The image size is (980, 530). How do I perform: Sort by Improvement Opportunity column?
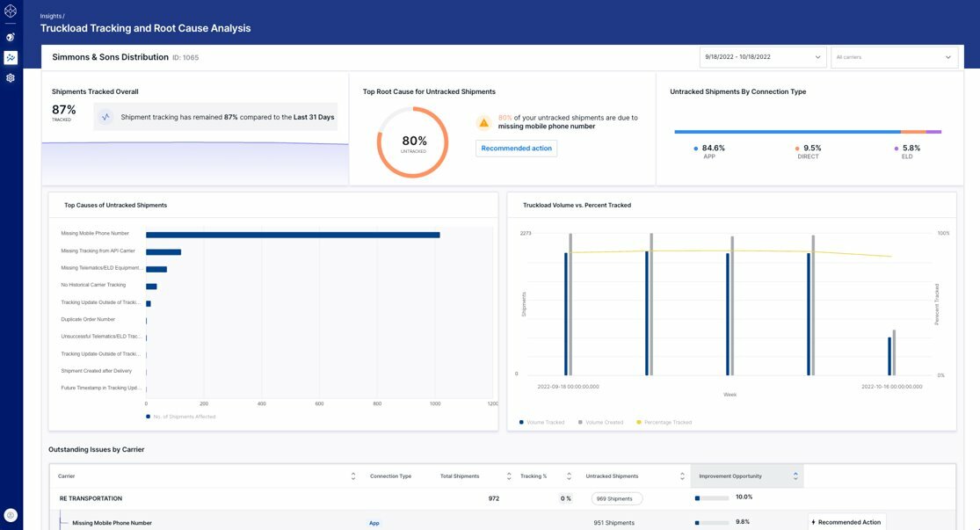[x=795, y=476]
